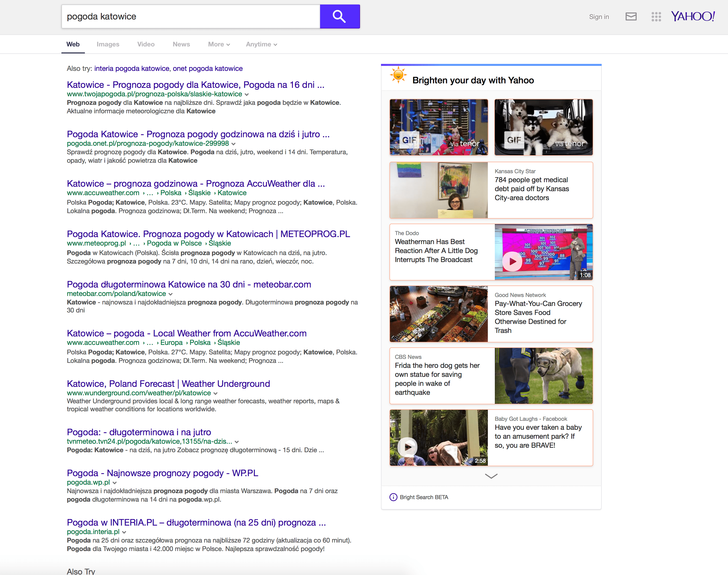Open Weather Underground Katowice forecast result

coord(168,383)
